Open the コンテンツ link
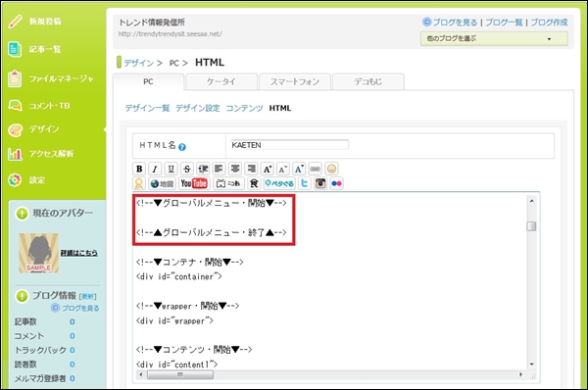This screenshot has width=588, height=390. pyautogui.click(x=244, y=108)
